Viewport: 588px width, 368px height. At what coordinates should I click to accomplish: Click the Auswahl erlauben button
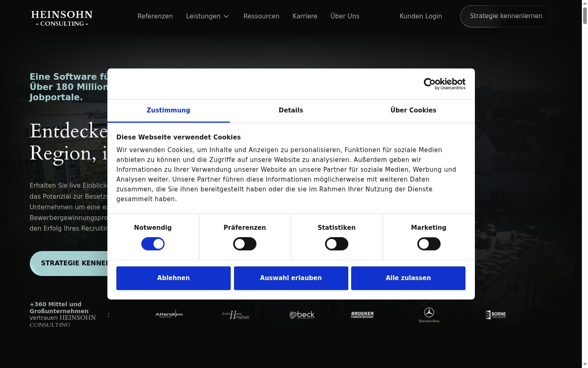(x=291, y=278)
